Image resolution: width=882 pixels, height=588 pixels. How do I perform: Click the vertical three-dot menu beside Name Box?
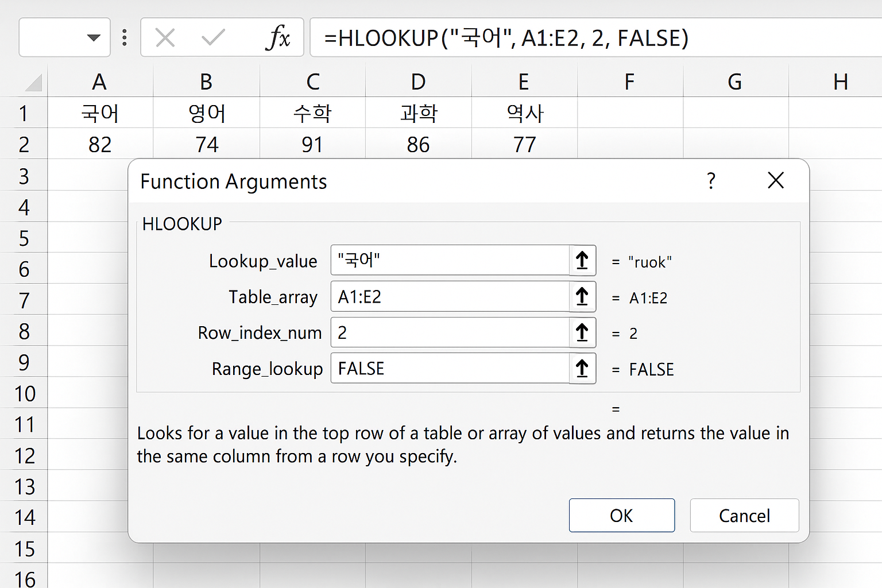pos(125,37)
